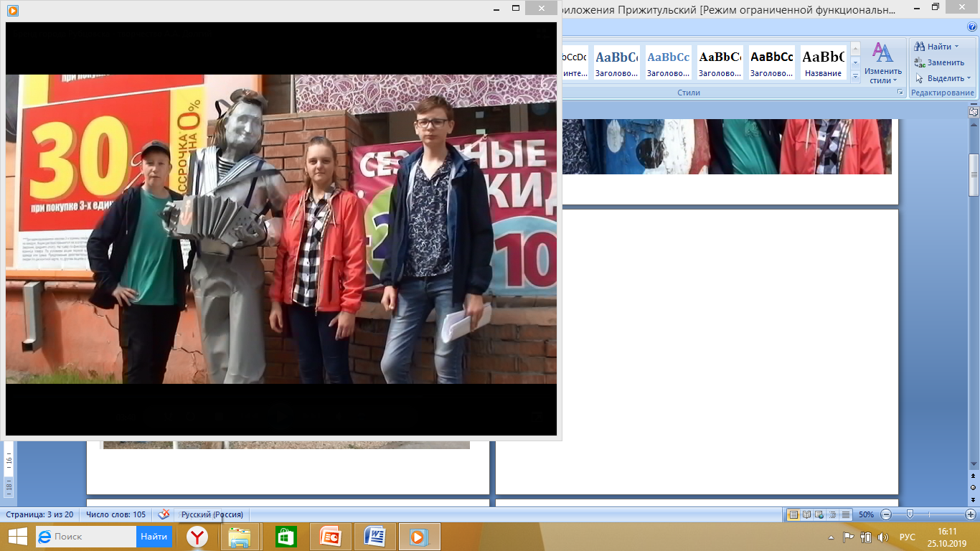Screen dimensions: 980x551
Task: Click the volume speaker tray icon
Action: pos(883,537)
